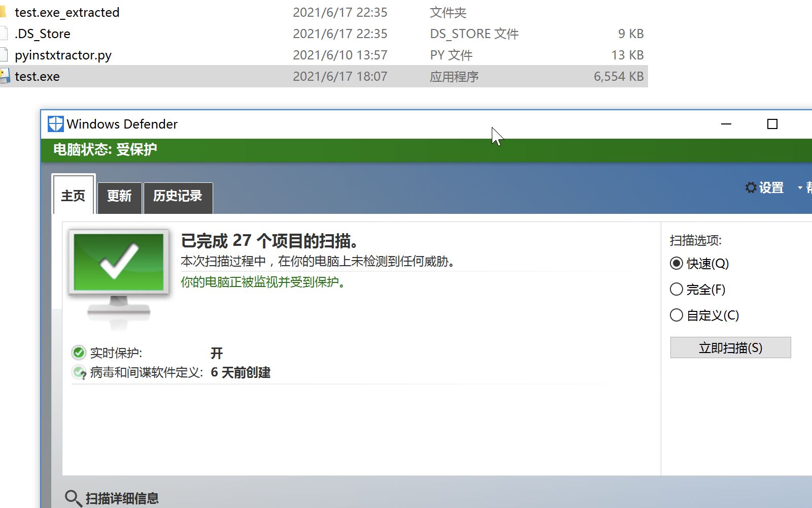This screenshot has width=812, height=508.
Task: Click the Windows Defender title bar text
Action: tap(122, 124)
